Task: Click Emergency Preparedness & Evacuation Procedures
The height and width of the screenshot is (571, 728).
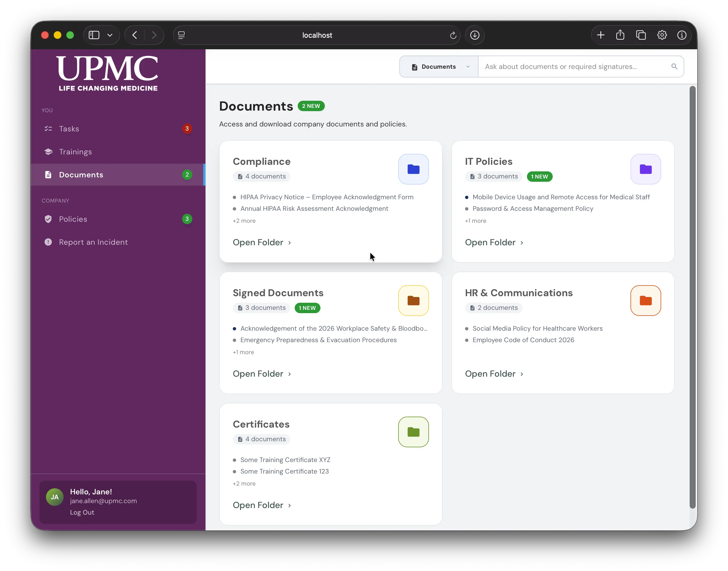Action: pyautogui.click(x=318, y=340)
